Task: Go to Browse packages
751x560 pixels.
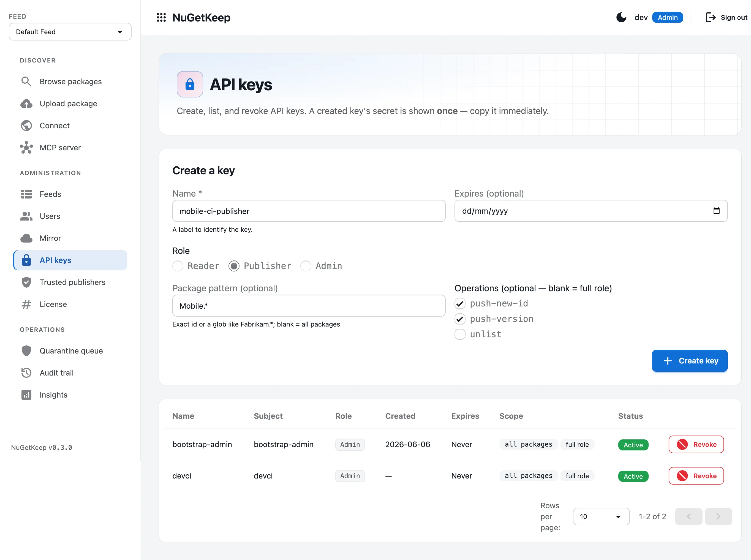Action: point(70,81)
